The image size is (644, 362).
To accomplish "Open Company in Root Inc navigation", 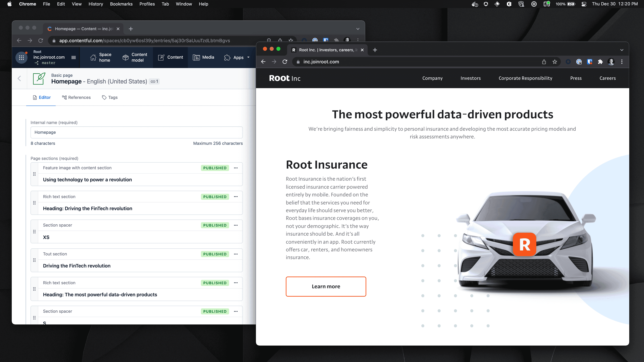I will click(x=432, y=78).
